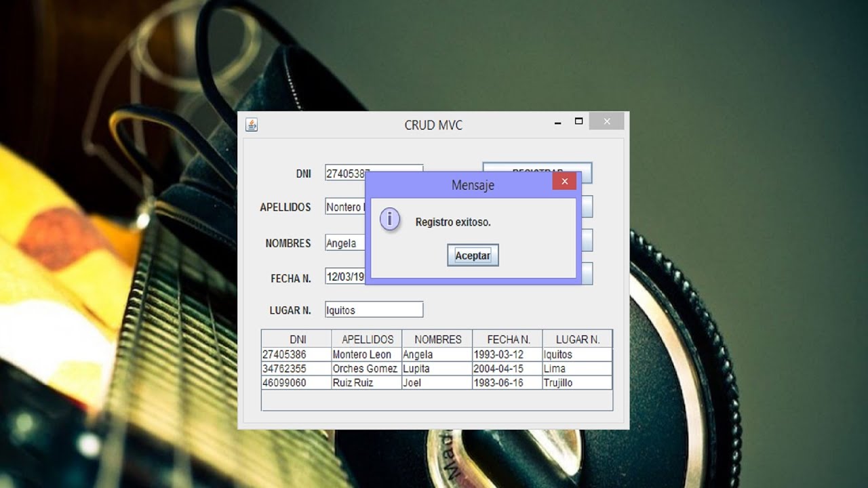The height and width of the screenshot is (488, 868).
Task: Click the DNI form label
Action: 303,174
